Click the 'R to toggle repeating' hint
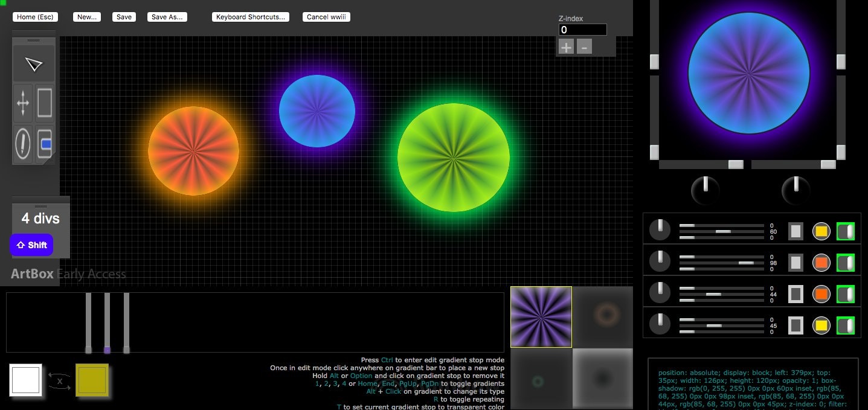The width and height of the screenshot is (868, 410). point(469,399)
